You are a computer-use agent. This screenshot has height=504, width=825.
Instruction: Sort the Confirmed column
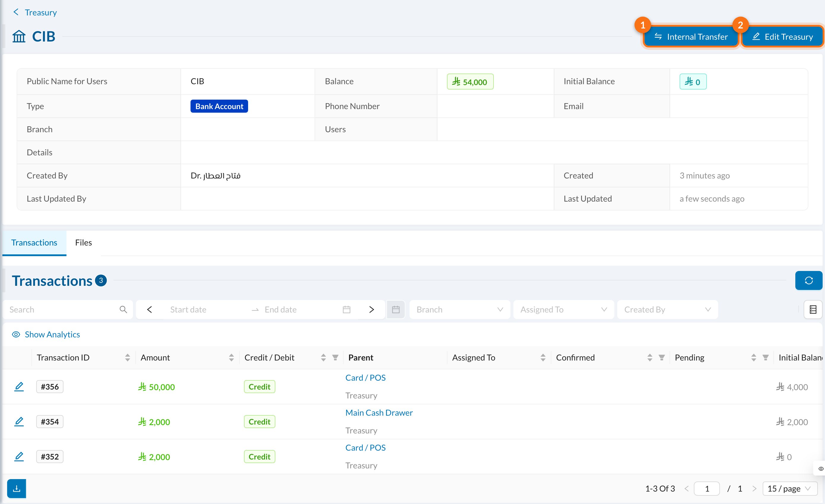(650, 358)
